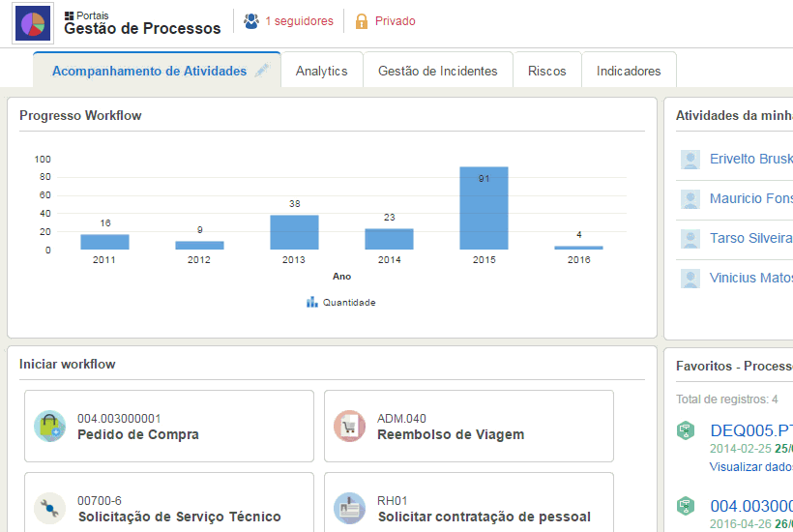Image resolution: width=793 pixels, height=532 pixels.
Task: Switch to the Analytics tab
Action: tap(321, 71)
